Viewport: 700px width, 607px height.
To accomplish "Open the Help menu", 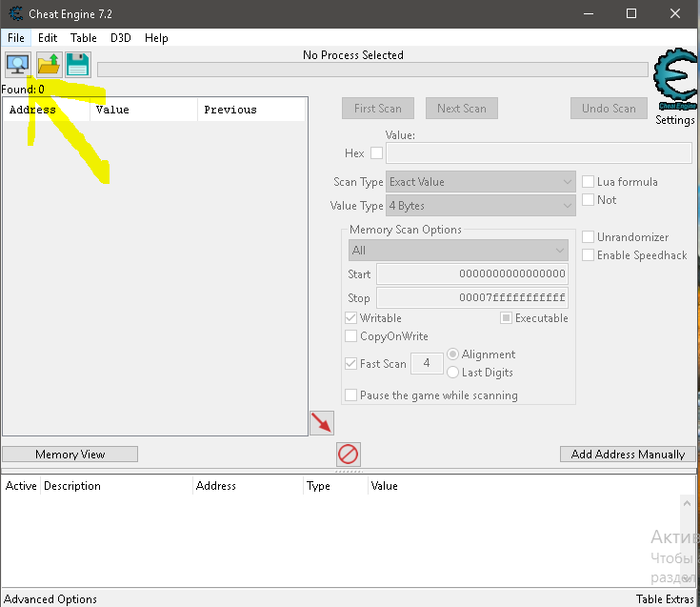I will click(x=156, y=38).
